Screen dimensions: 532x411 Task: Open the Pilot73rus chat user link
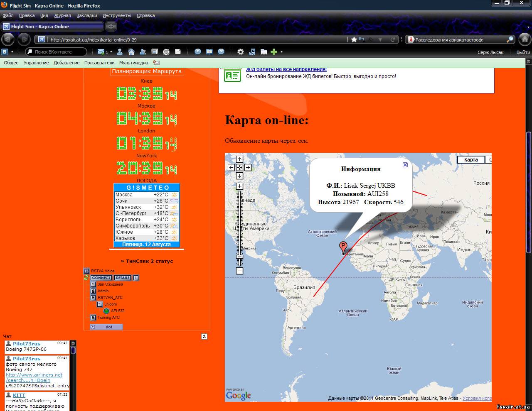26,344
